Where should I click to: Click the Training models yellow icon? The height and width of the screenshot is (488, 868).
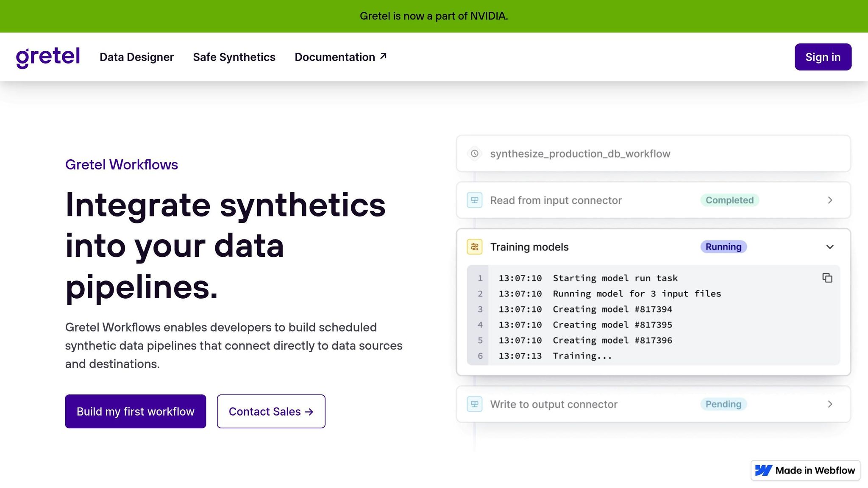(475, 247)
